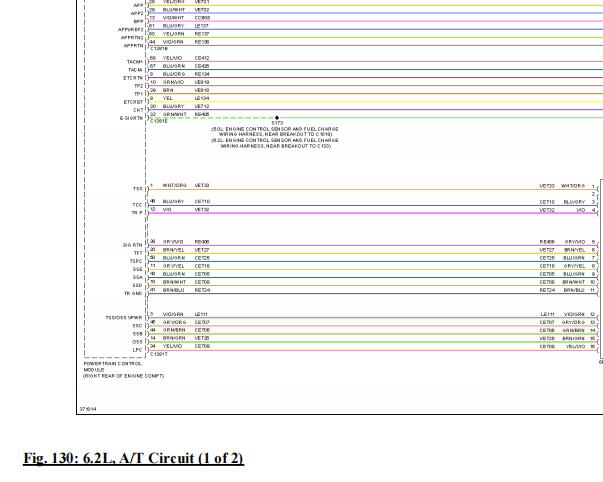Click the SSC pin label
The width and height of the screenshot is (603, 482).
138,326
